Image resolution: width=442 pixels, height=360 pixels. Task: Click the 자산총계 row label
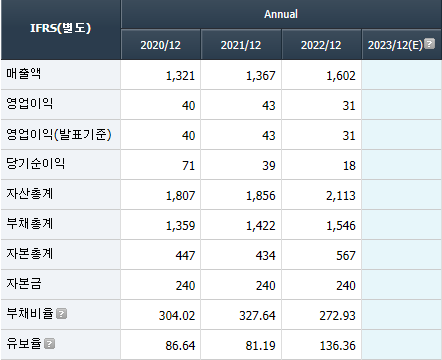29,193
